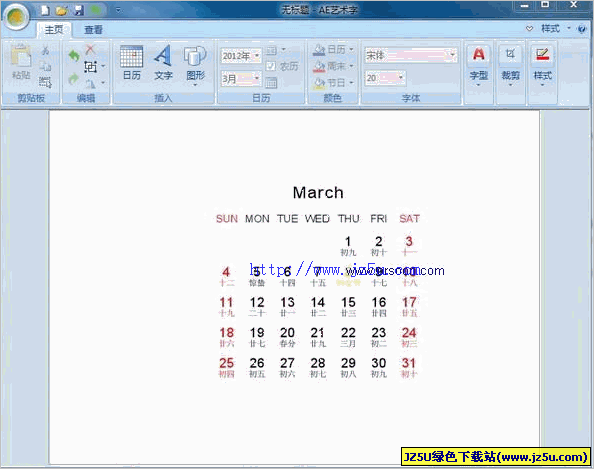Image resolution: width=594 pixels, height=469 pixels.
Task: Click the calendar layout icon beside year box
Action: pos(271,50)
